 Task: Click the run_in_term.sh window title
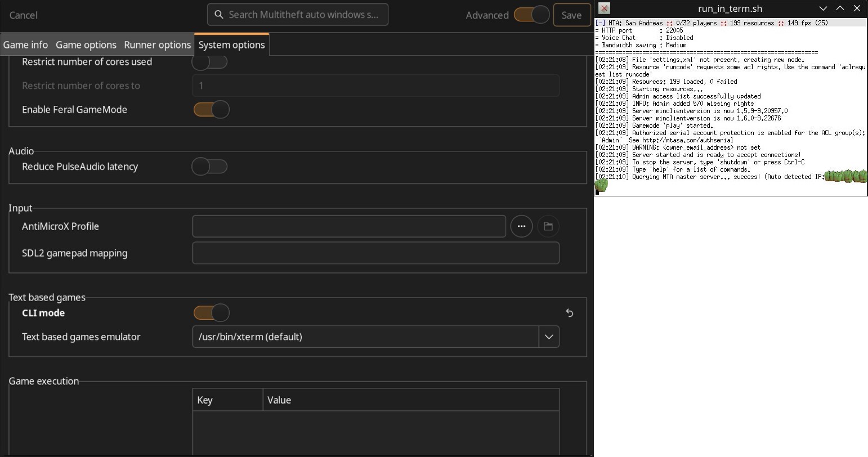click(730, 8)
